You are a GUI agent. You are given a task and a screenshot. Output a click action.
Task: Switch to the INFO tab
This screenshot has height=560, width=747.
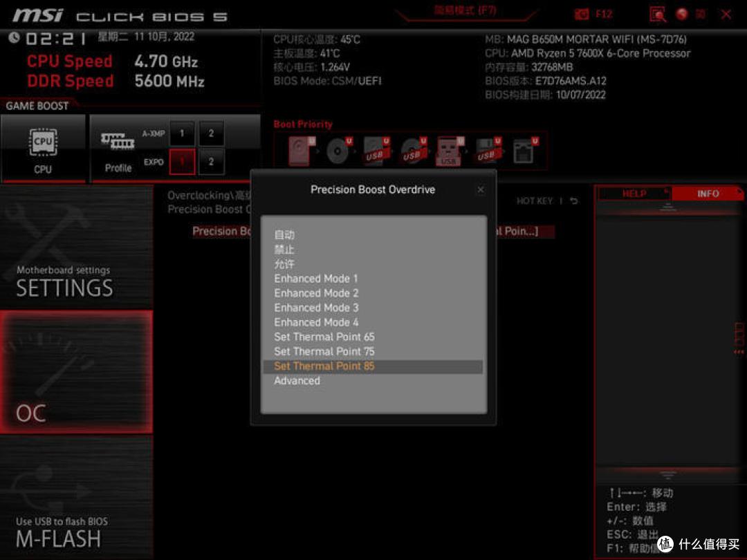708,194
